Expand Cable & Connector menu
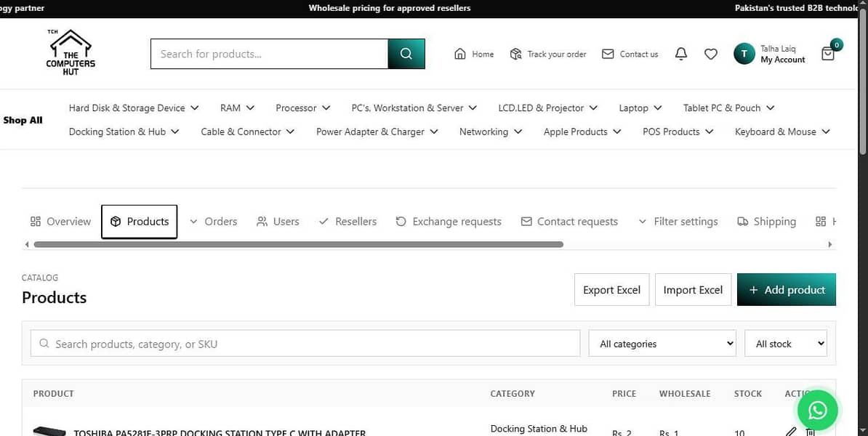The image size is (868, 436). point(247,132)
